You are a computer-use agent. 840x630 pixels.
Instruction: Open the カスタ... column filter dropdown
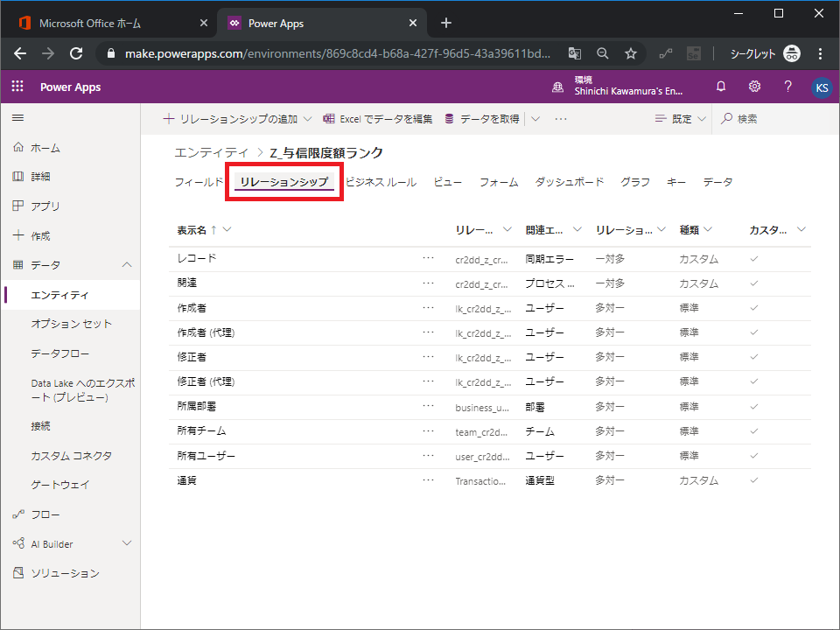click(x=801, y=230)
